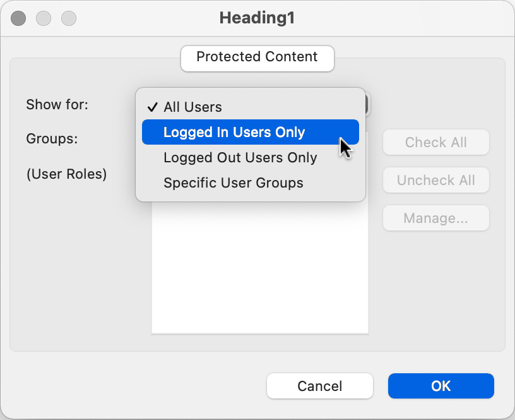Cancel the dialog
Viewport: 515px width, 420px height.
click(319, 386)
